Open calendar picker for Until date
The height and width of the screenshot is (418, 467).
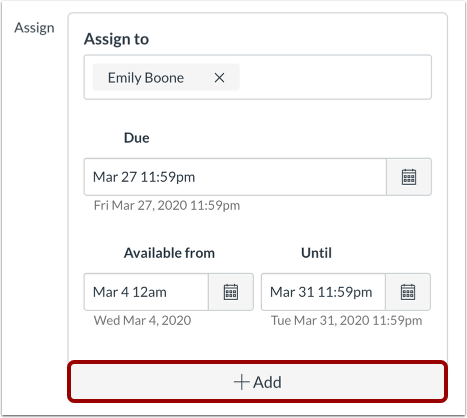click(x=408, y=292)
